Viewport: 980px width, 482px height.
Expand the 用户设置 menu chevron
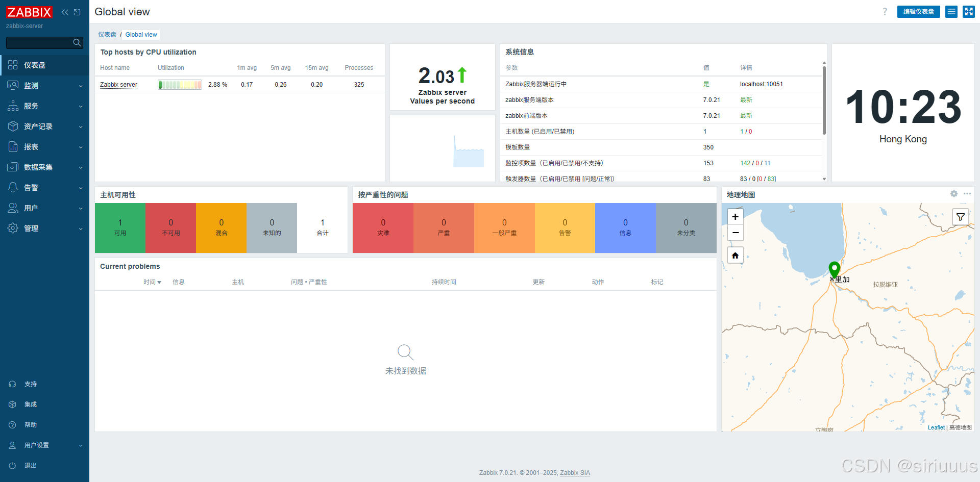[x=81, y=446]
